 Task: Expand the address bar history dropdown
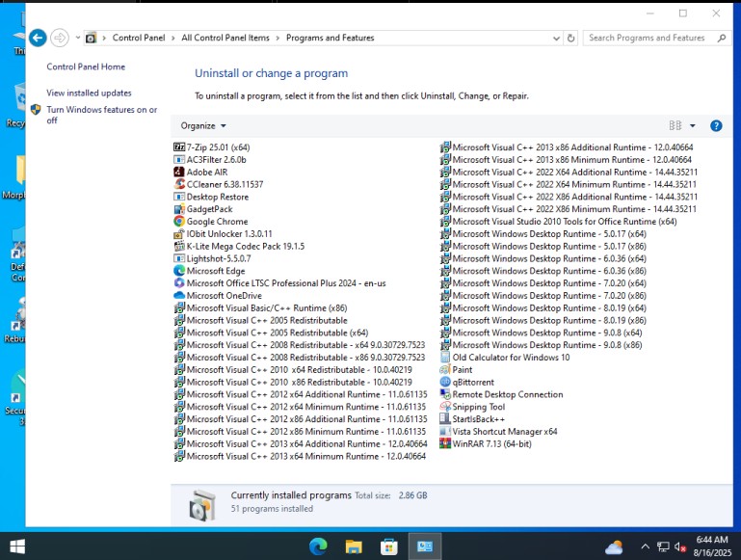click(x=556, y=39)
